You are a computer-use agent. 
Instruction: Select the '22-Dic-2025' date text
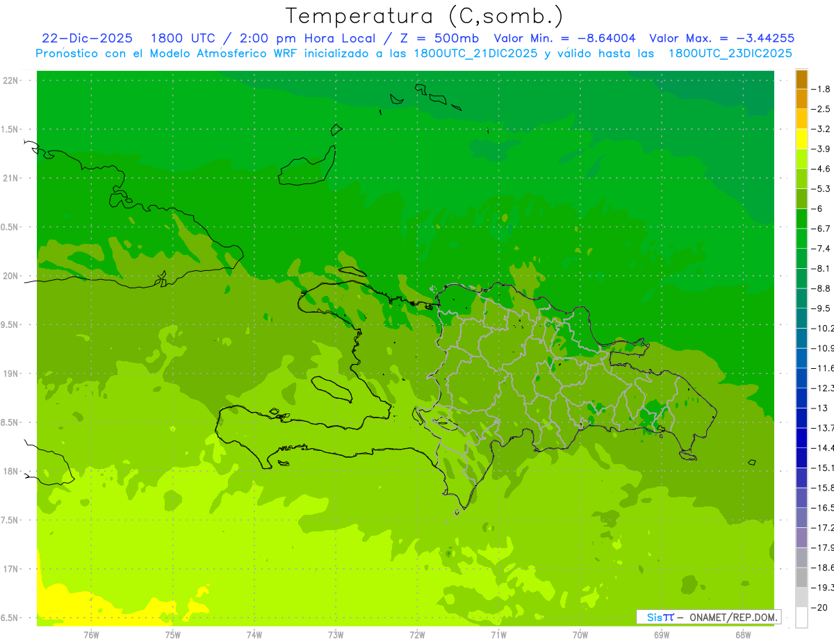tap(87, 38)
